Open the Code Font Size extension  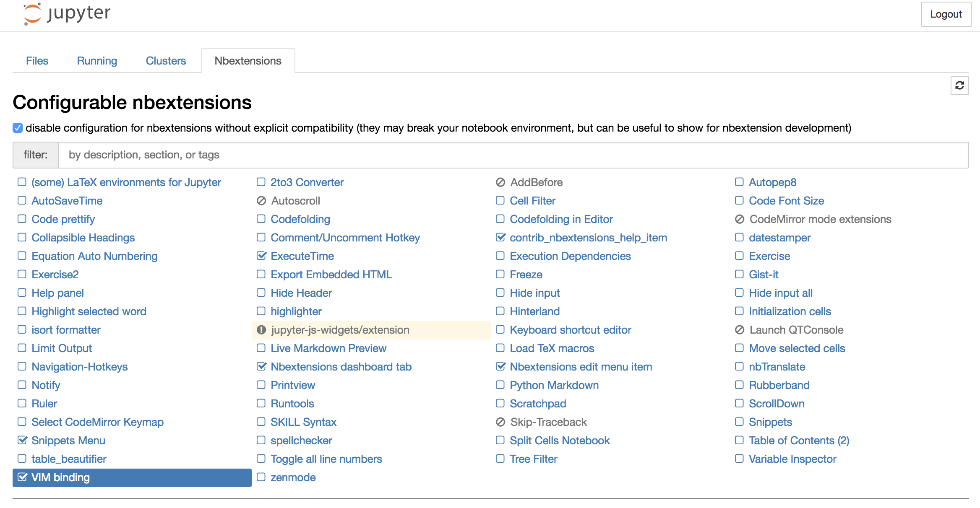(x=787, y=201)
